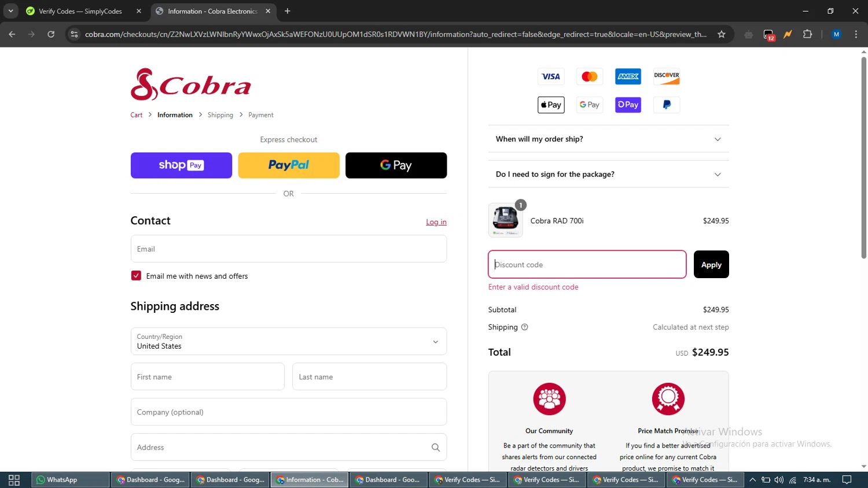Viewport: 868px width, 488px height.
Task: Click the Shop Pay badge icon
Action: click(628, 105)
